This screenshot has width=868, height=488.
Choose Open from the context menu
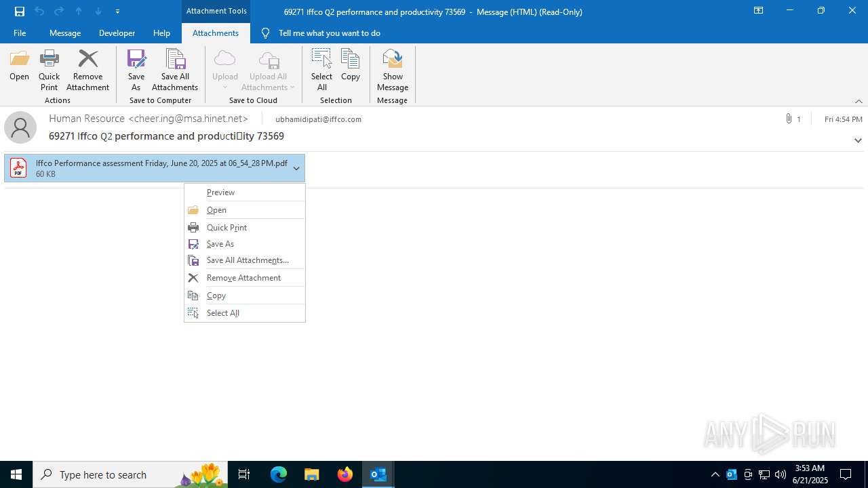[x=245, y=210]
